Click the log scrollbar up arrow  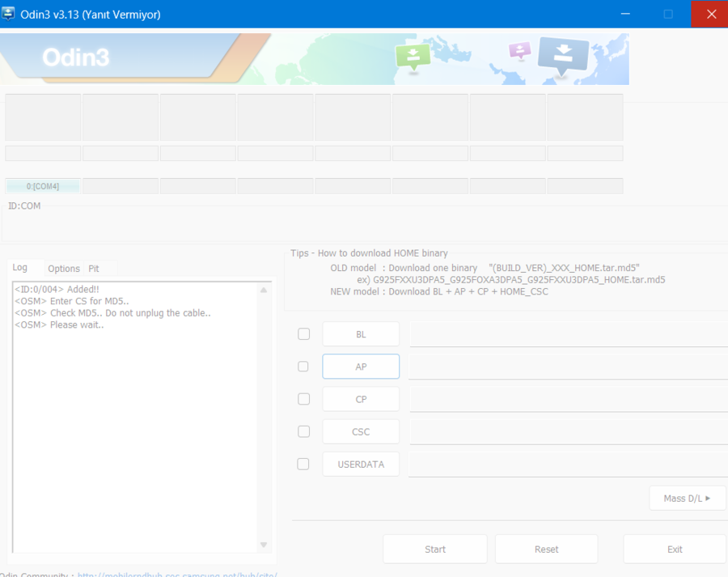(x=264, y=290)
